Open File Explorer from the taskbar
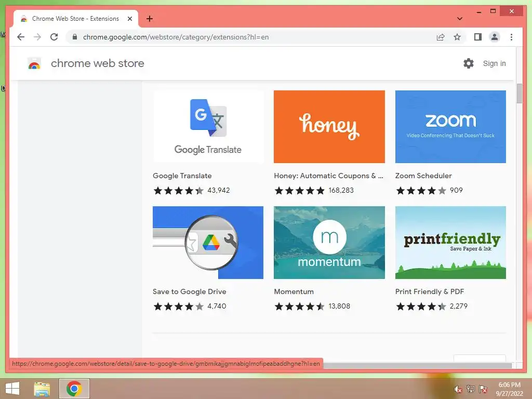Viewport: 532px width, 399px height. [x=42, y=389]
